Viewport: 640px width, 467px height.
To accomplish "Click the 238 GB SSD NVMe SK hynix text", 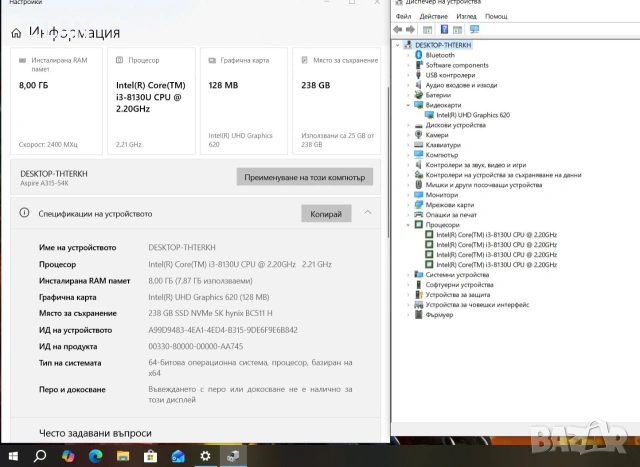I will (x=210, y=313).
